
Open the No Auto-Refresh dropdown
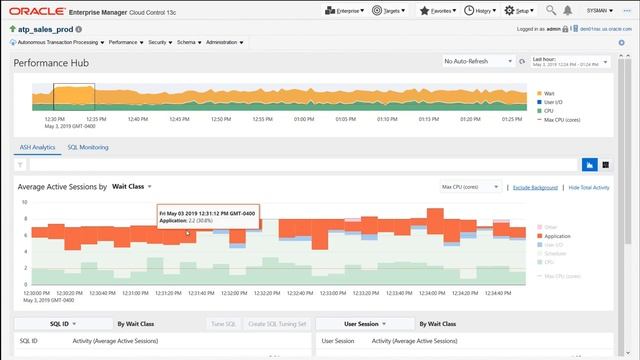point(478,61)
